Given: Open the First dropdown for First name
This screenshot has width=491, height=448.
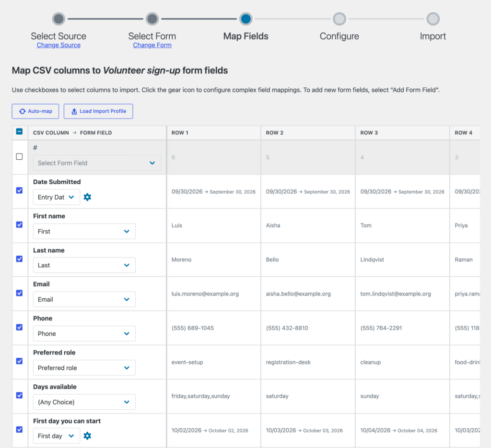Looking at the screenshot, I should 84,231.
